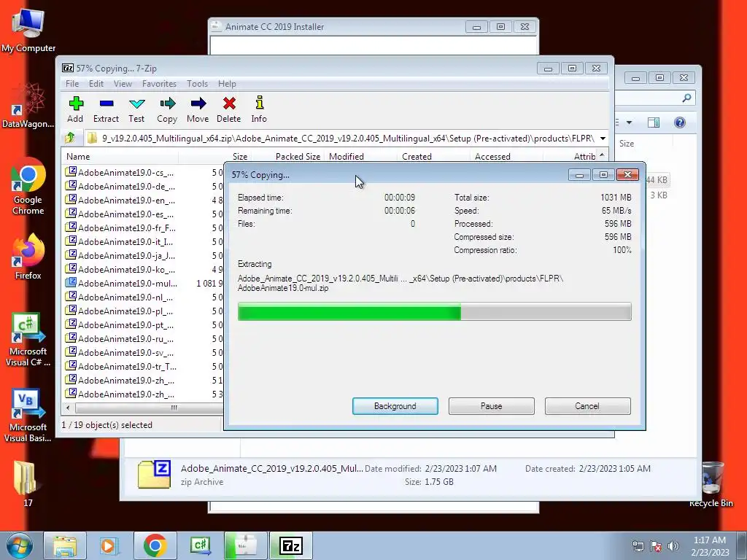
Task: Open Microsoft Visual C# desktop shortcut
Action: pyautogui.click(x=28, y=340)
